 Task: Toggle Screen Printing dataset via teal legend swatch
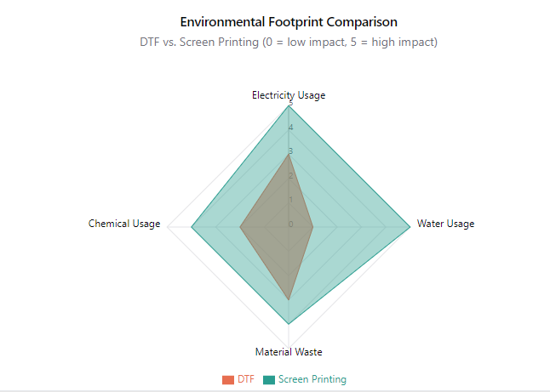pyautogui.click(x=269, y=379)
